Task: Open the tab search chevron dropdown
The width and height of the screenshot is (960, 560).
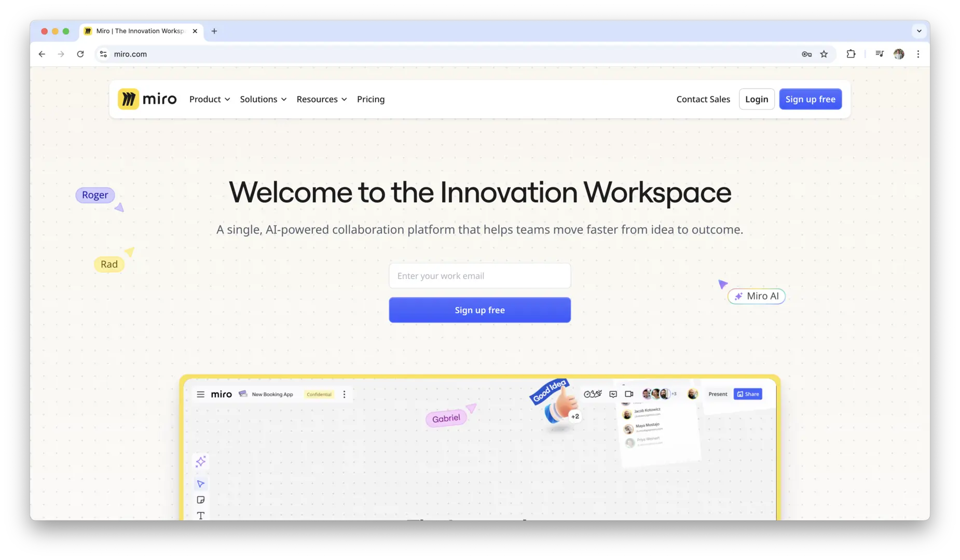Action: (x=919, y=31)
